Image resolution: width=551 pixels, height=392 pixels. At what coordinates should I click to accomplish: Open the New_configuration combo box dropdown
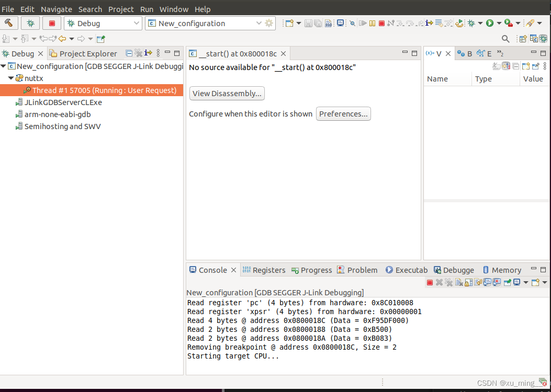(259, 23)
